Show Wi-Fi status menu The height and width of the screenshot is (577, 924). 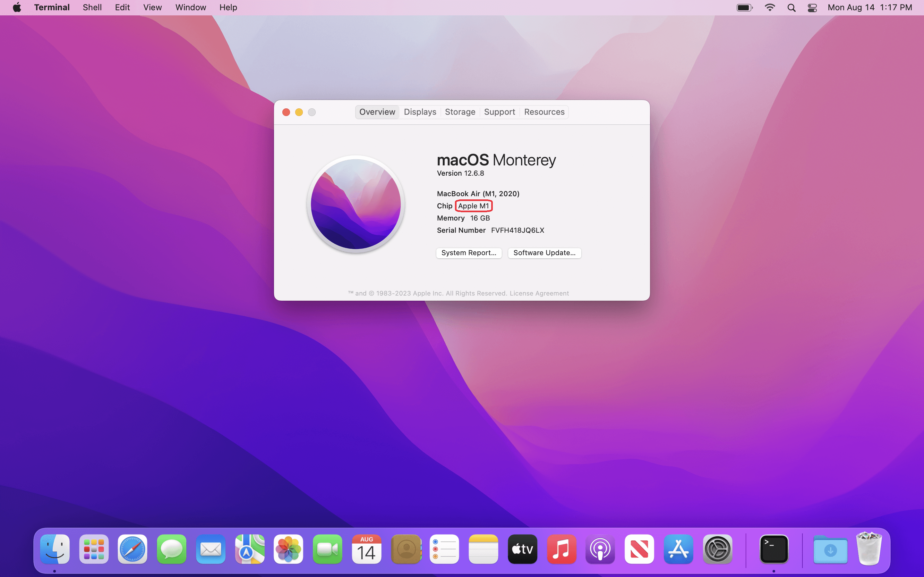pos(770,8)
